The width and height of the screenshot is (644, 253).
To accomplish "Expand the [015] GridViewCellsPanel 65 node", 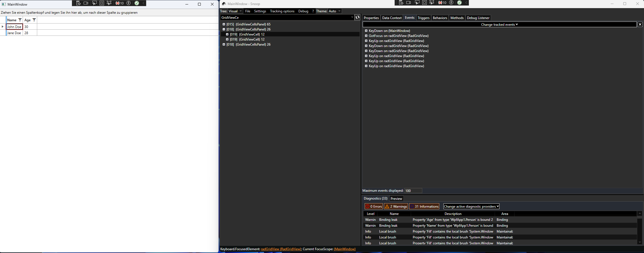I will pos(224,24).
